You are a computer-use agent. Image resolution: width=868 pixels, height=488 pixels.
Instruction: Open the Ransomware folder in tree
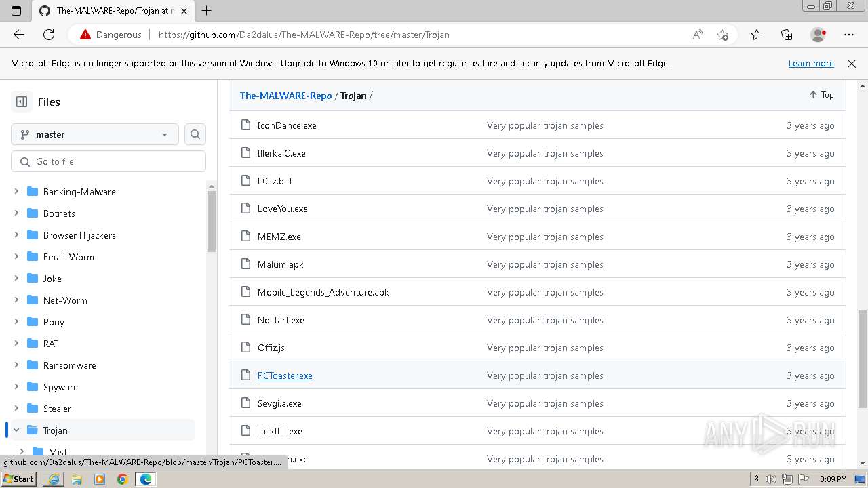pos(70,365)
